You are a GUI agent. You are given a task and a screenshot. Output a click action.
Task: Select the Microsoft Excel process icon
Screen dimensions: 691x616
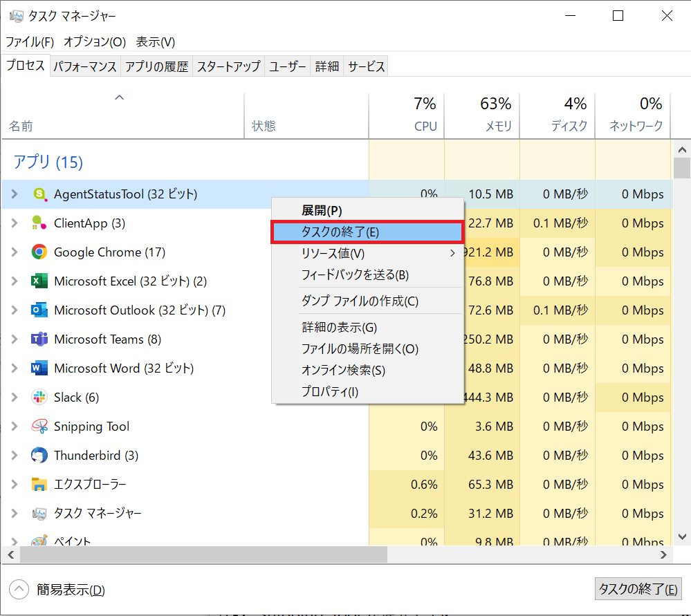pos(39,281)
